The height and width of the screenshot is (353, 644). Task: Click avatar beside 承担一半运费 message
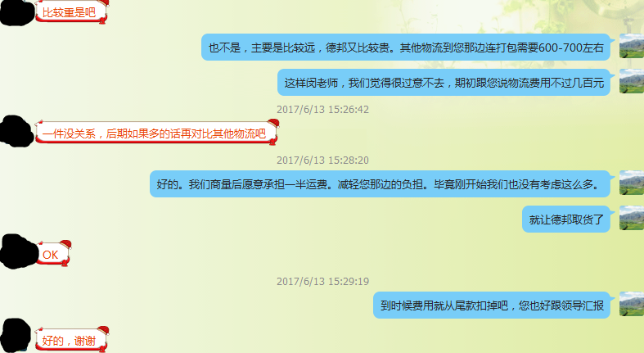coord(632,183)
